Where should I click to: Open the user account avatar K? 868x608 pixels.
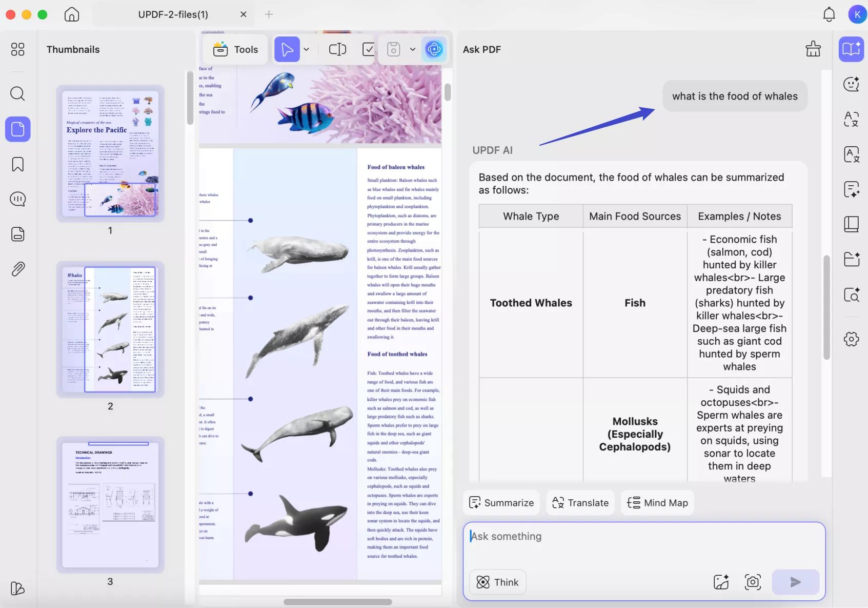click(857, 14)
